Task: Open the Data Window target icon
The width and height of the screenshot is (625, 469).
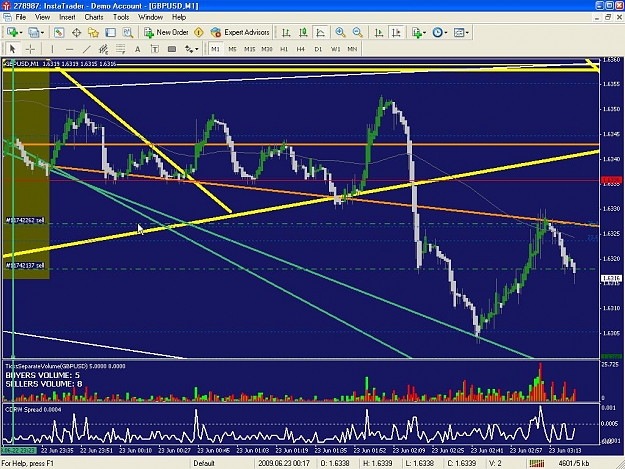Action: (76, 33)
